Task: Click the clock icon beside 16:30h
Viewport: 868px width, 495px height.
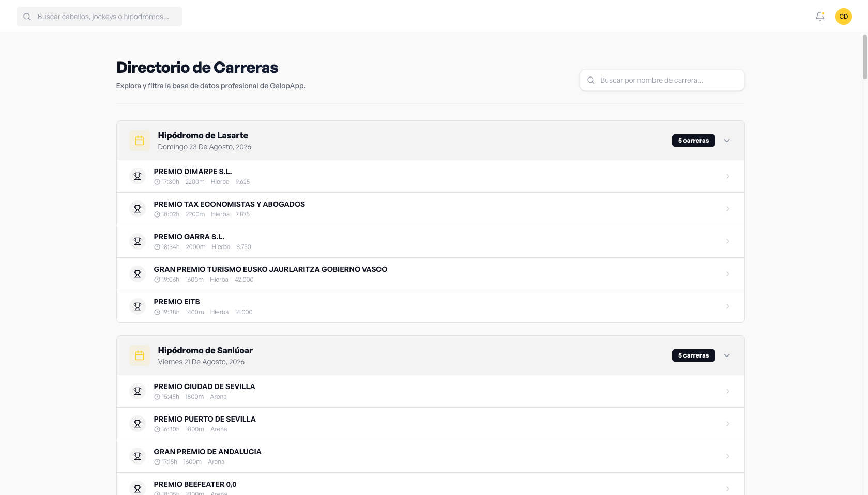Action: [157, 429]
